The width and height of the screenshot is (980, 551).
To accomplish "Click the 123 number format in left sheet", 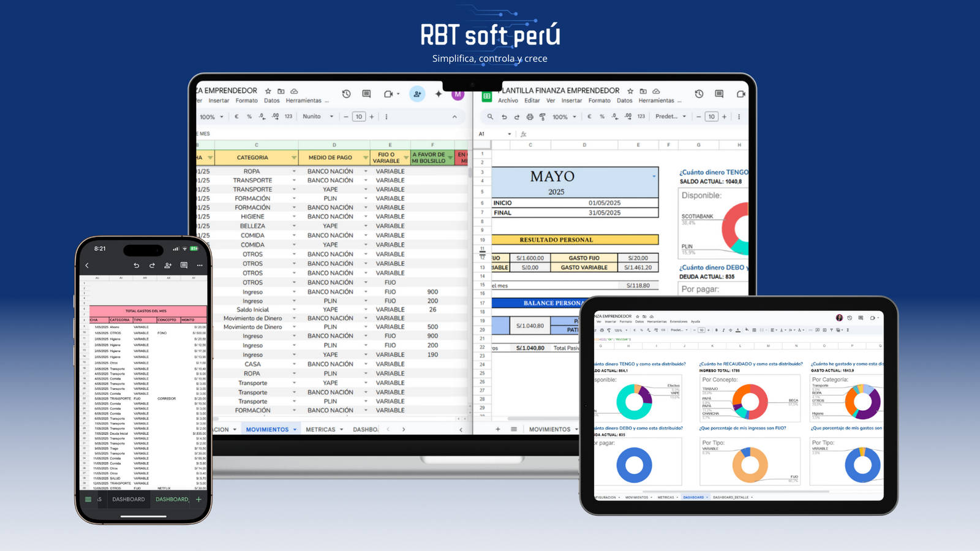I will 288,116.
